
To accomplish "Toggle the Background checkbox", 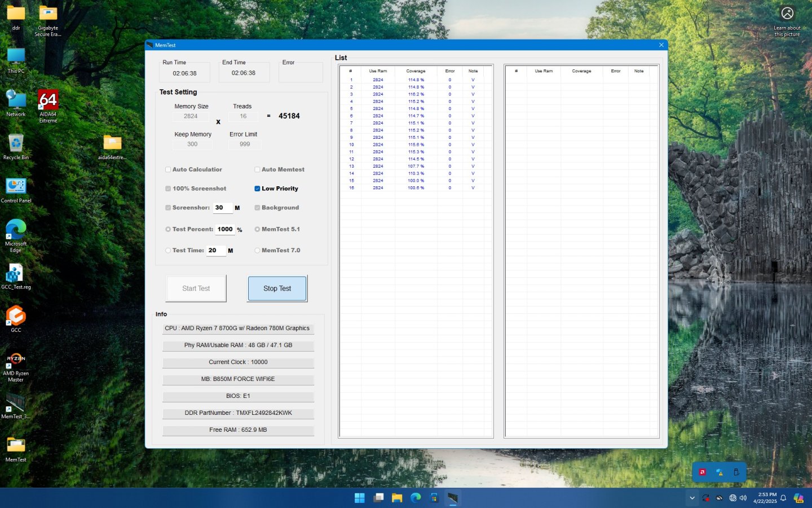I will pos(257,208).
